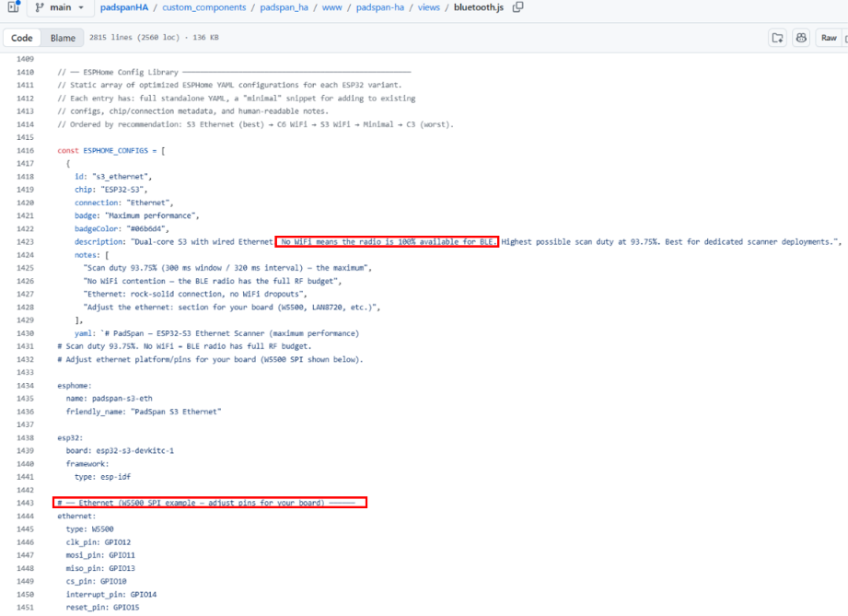
Task: Click the "Adjust the ethernet: section" note
Action: click(x=232, y=308)
